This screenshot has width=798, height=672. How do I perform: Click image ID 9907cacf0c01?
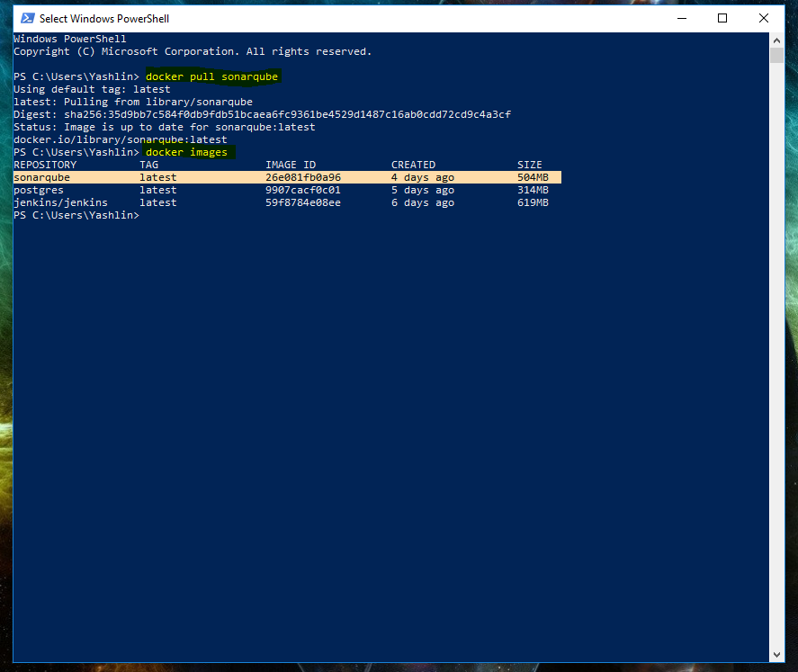(x=303, y=190)
